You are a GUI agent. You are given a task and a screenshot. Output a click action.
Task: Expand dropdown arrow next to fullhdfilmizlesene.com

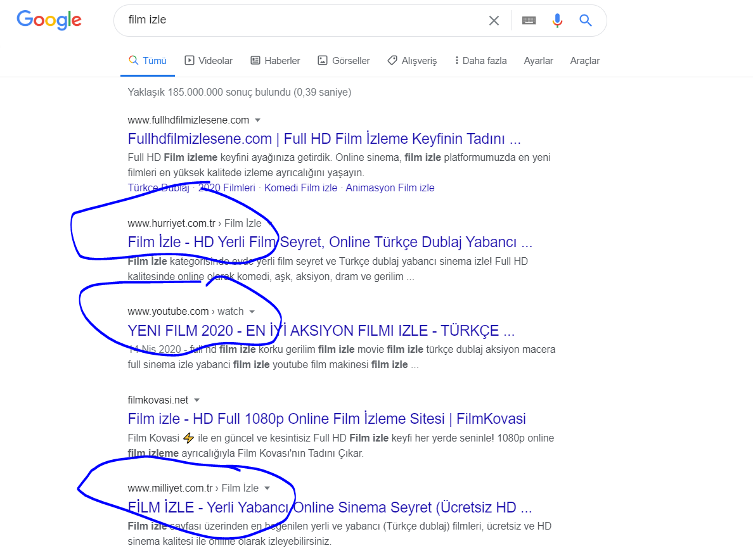click(x=257, y=120)
